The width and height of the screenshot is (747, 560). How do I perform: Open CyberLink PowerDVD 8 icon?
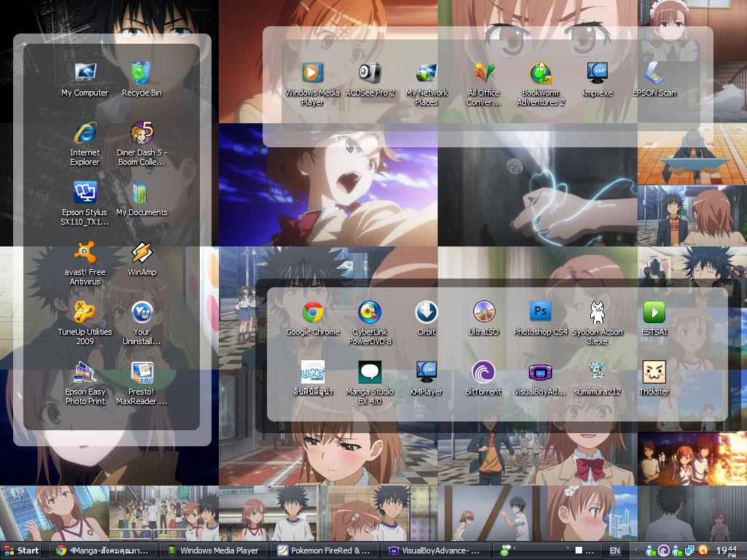(x=370, y=323)
